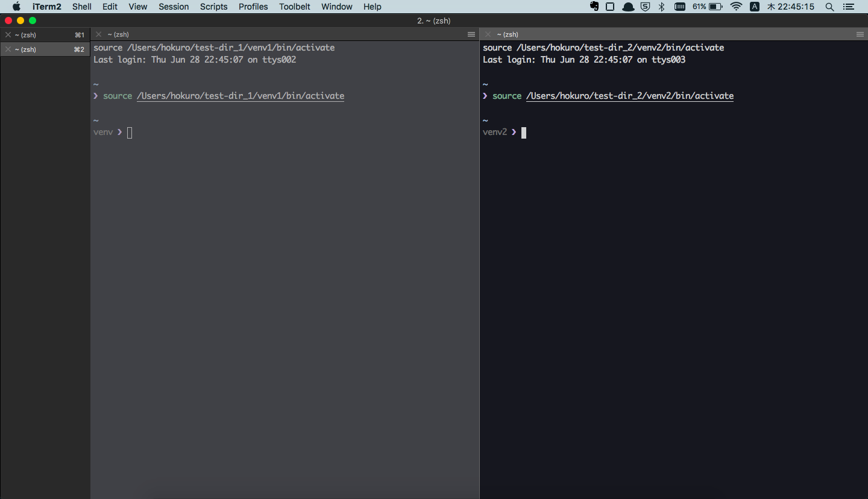Image resolution: width=868 pixels, height=499 pixels.
Task: Open the View menu
Action: pyautogui.click(x=138, y=7)
